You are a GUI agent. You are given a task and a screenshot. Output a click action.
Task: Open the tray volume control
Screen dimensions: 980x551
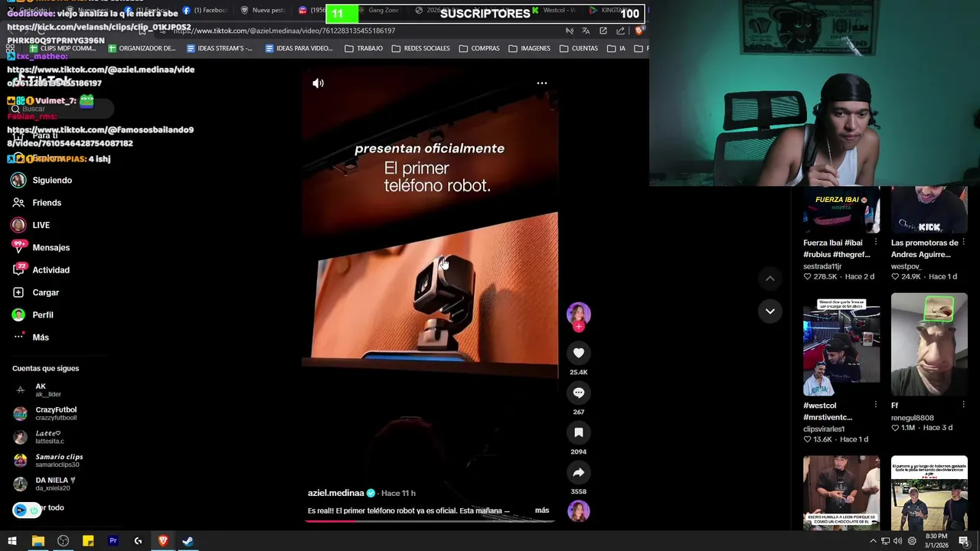(899, 541)
